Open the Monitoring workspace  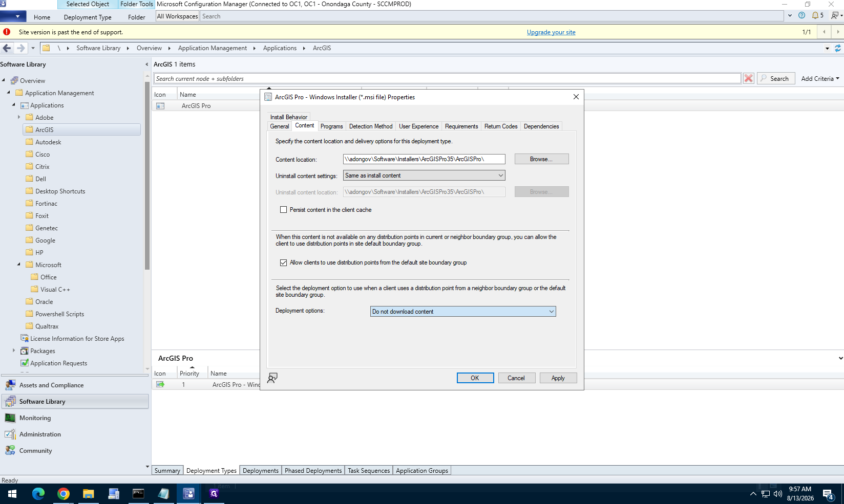[x=75, y=418]
